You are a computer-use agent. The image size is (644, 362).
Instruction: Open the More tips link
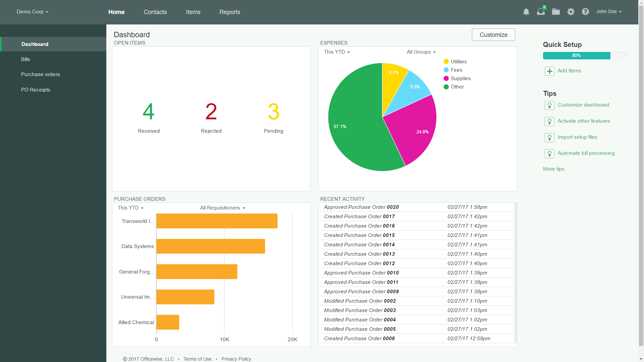pyautogui.click(x=553, y=169)
